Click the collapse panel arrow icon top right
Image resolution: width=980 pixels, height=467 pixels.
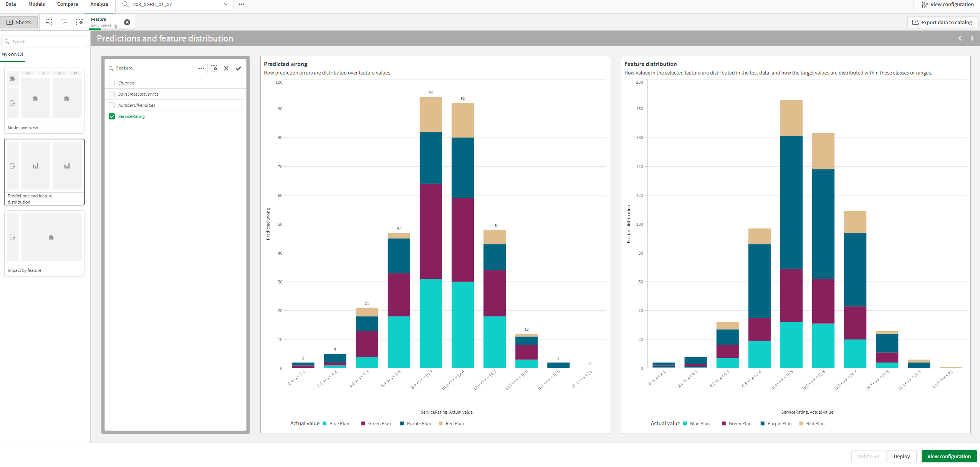tap(972, 38)
